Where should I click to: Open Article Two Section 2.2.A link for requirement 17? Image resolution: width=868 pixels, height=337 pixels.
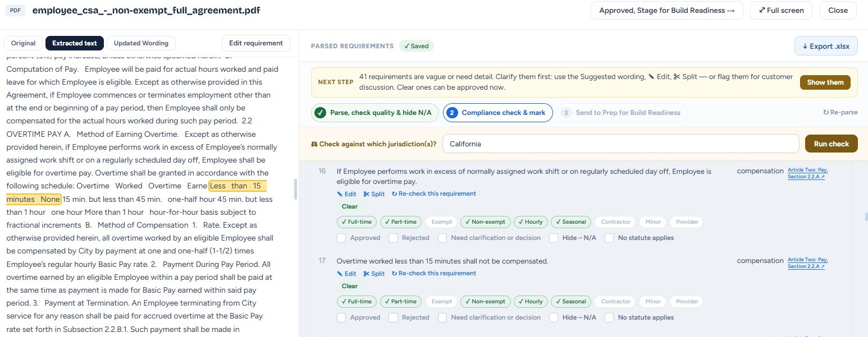click(x=807, y=263)
